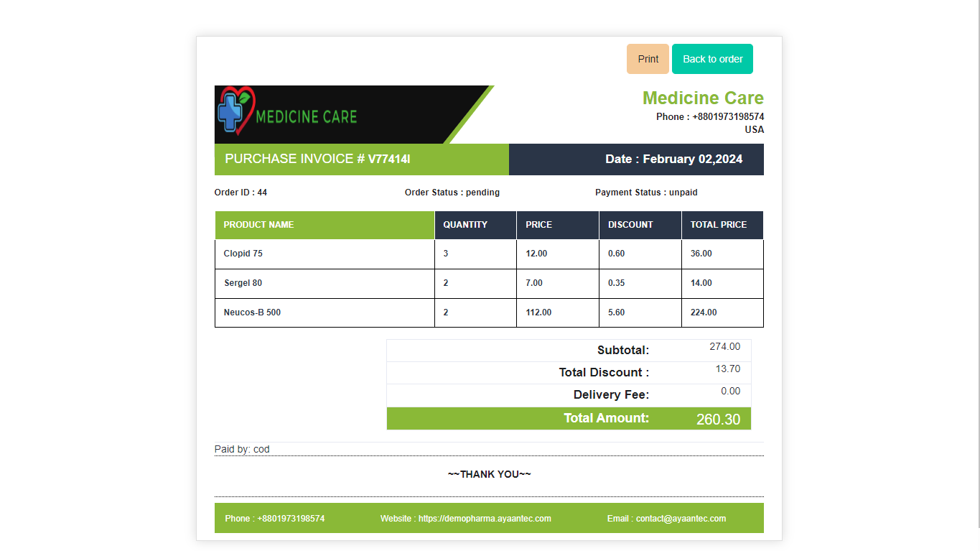
Task: Click the DISCOUNT column header
Action: coord(630,225)
